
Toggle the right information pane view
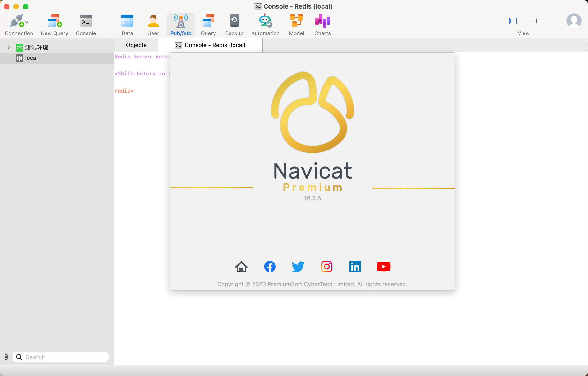(534, 21)
